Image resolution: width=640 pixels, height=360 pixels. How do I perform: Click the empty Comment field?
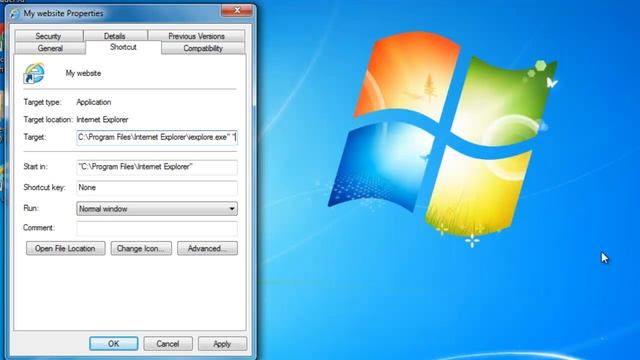tap(157, 228)
